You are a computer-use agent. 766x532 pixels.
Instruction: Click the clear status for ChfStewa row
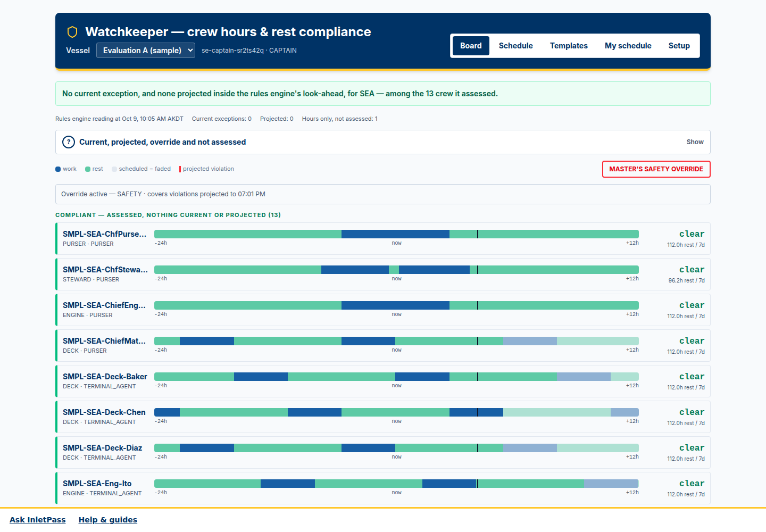(x=692, y=270)
